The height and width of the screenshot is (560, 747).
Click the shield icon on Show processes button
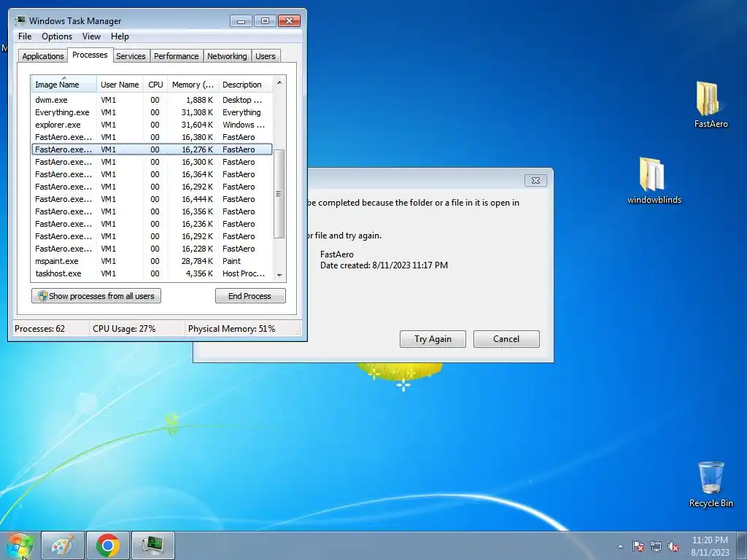42,296
